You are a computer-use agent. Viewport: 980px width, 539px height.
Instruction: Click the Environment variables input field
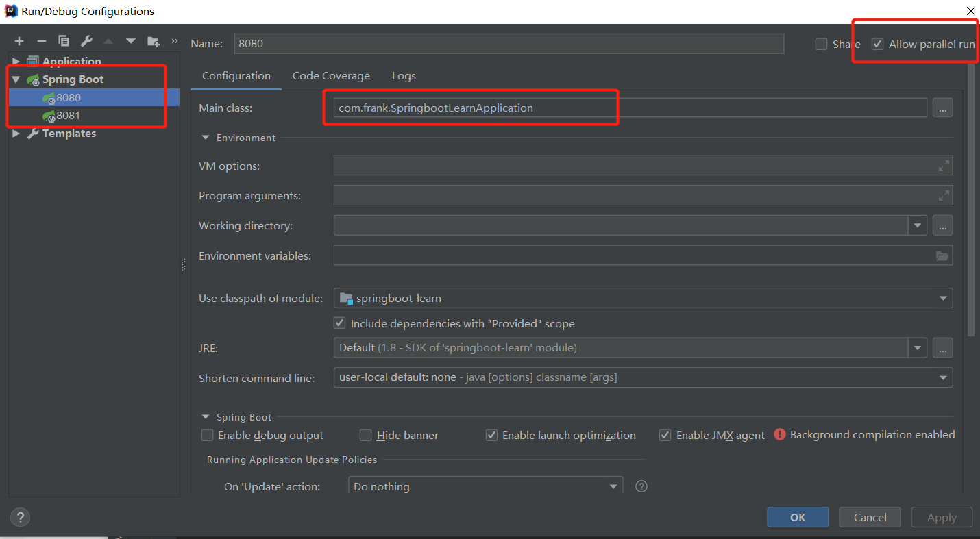[x=643, y=255]
